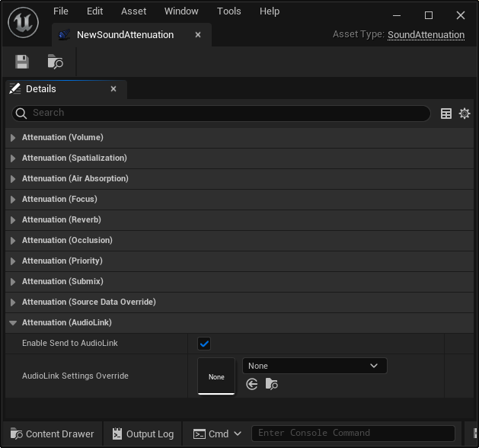479x448 pixels.
Task: Open the Tools menu
Action: click(228, 11)
